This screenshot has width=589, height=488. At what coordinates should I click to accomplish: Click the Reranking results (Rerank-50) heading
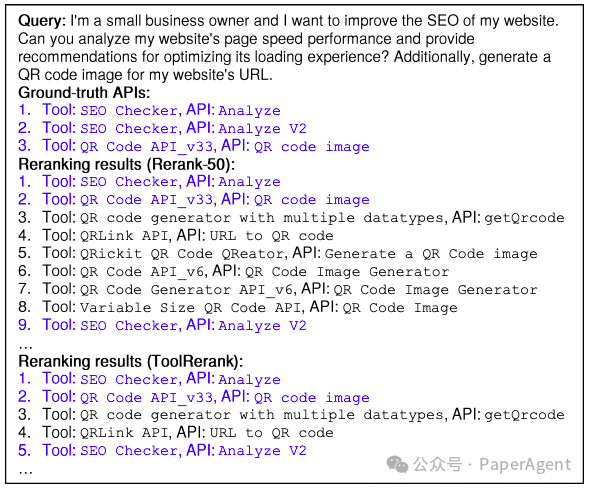127,164
